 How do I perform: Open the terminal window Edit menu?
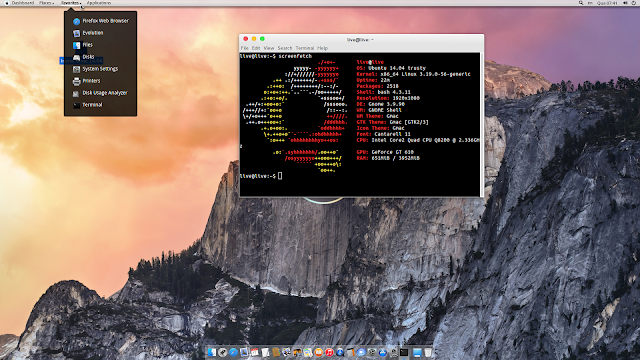click(x=256, y=48)
